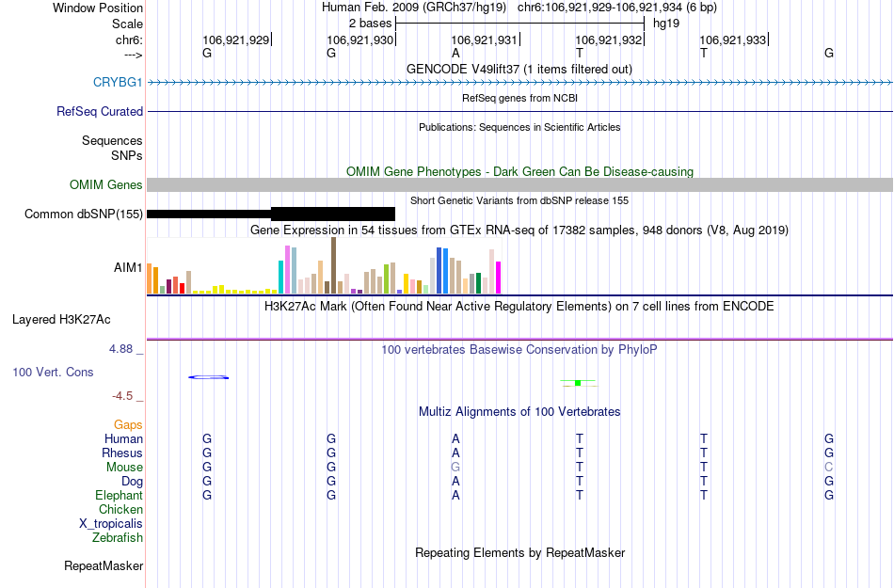This screenshot has width=894, height=588.
Task: Select the Rhesus alignment row label
Action: (122, 453)
